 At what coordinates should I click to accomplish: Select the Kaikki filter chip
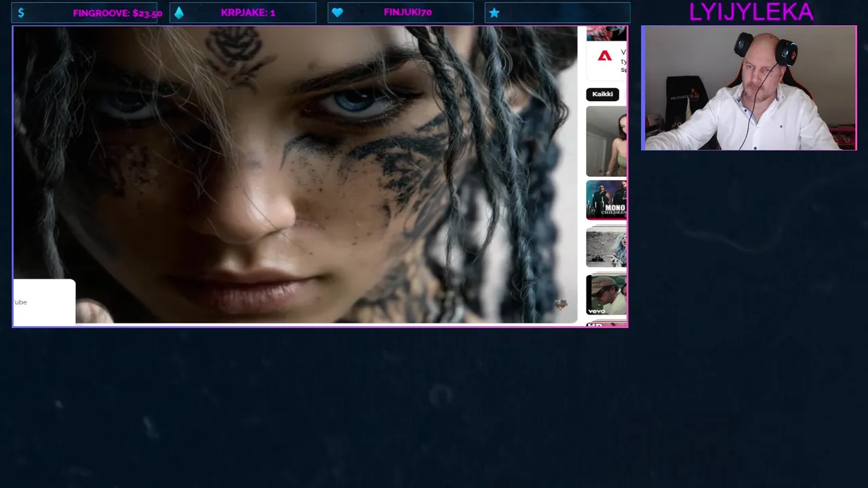click(602, 94)
